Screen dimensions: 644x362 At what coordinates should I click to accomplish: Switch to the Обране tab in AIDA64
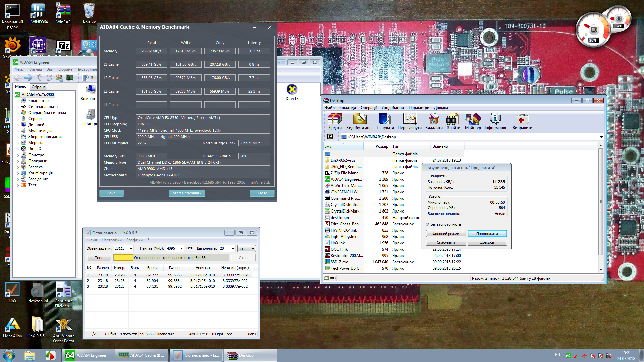(39, 87)
